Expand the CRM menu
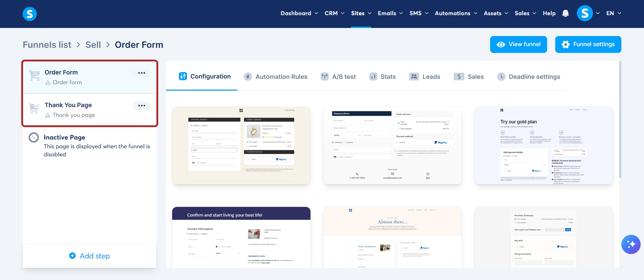This screenshot has width=644, height=280. click(334, 13)
